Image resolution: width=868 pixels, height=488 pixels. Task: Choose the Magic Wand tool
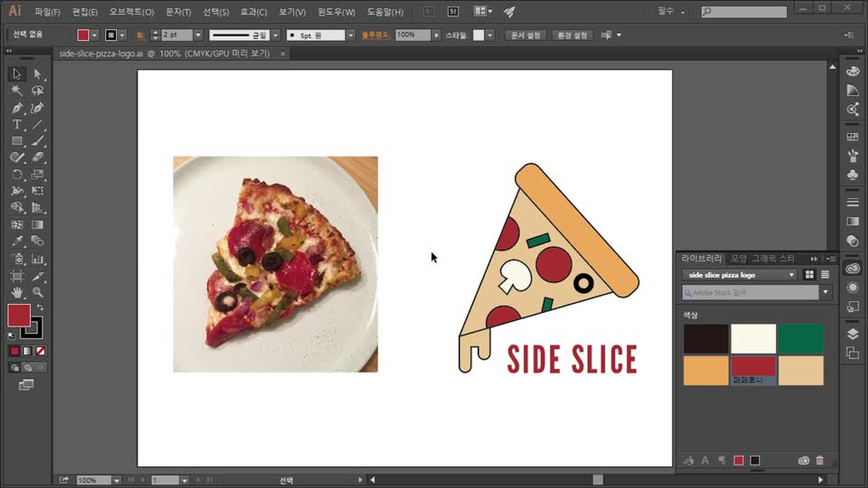(x=17, y=90)
